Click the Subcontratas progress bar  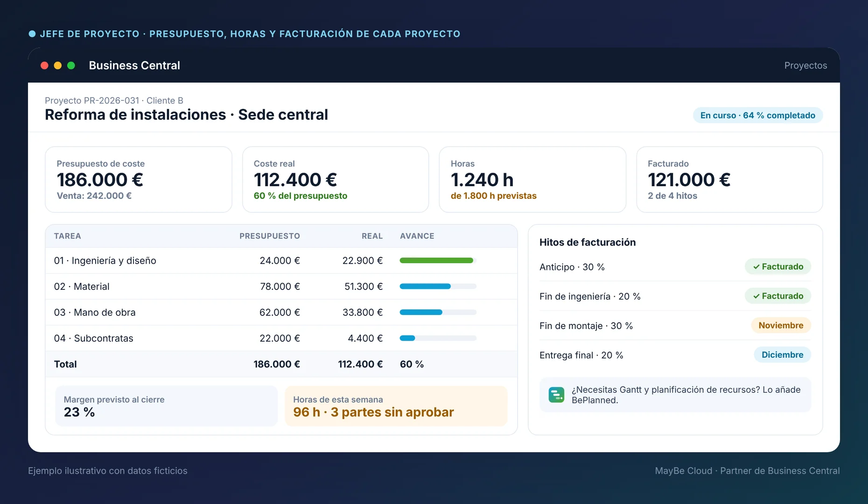click(438, 338)
